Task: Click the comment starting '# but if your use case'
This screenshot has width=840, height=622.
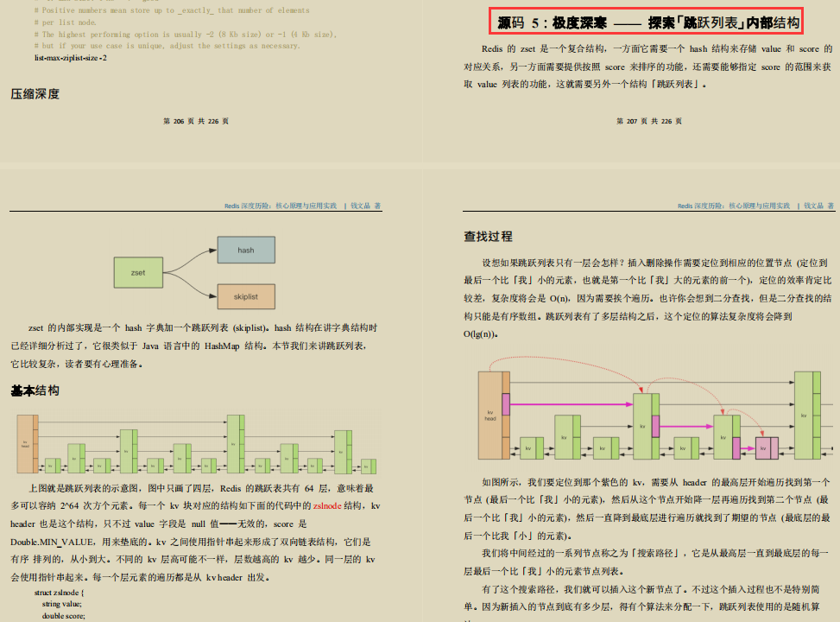Action: coord(167,46)
